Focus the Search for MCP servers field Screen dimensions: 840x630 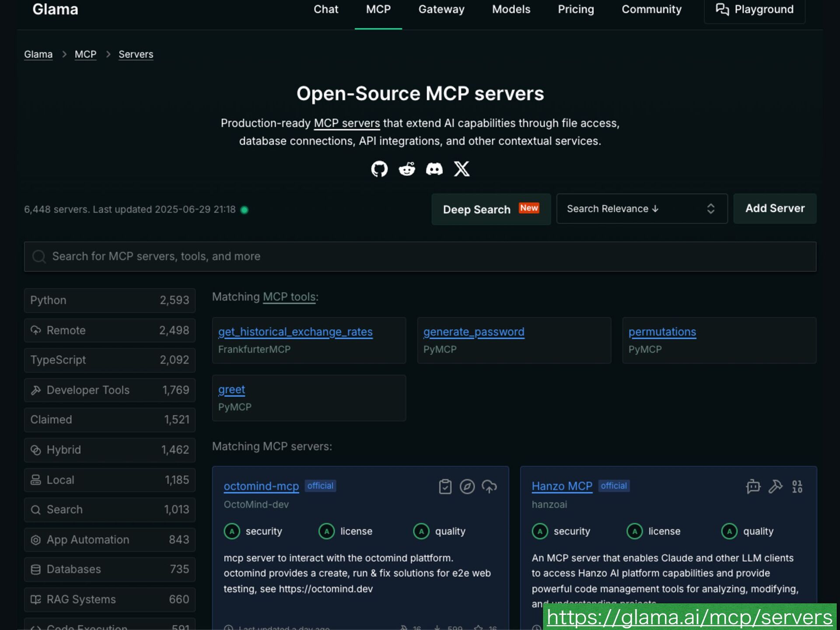coord(420,257)
